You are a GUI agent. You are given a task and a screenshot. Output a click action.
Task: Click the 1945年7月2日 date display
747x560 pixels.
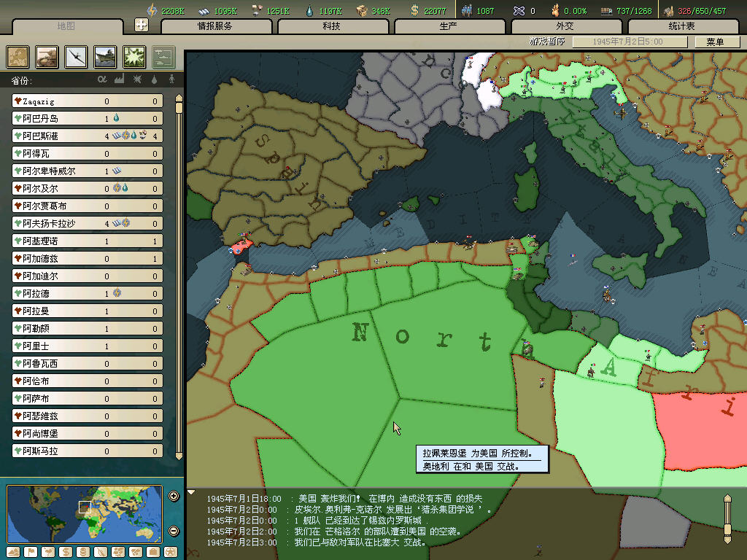pyautogui.click(x=628, y=42)
